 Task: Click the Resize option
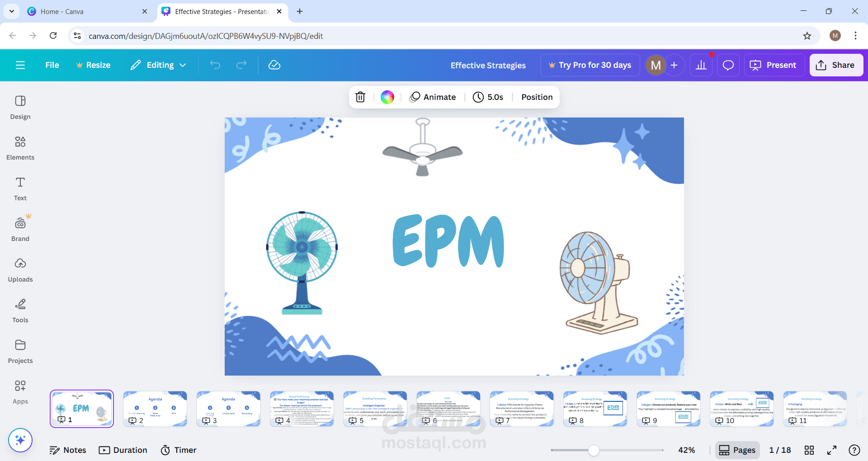pyautogui.click(x=93, y=65)
